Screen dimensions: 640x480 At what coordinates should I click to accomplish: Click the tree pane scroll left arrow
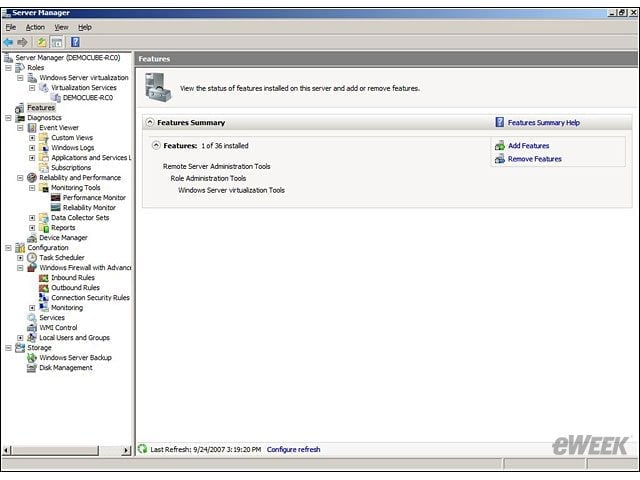pos(7,450)
